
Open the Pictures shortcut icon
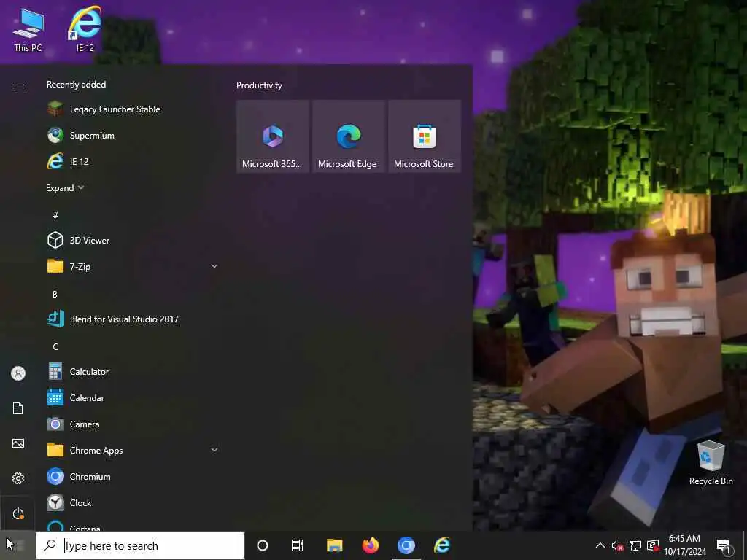point(18,443)
